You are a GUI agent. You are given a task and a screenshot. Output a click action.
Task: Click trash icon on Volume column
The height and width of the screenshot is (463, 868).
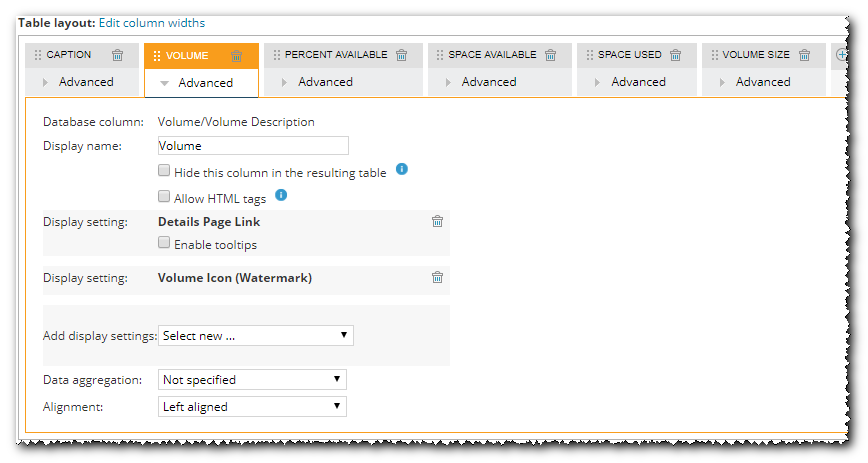tap(236, 56)
